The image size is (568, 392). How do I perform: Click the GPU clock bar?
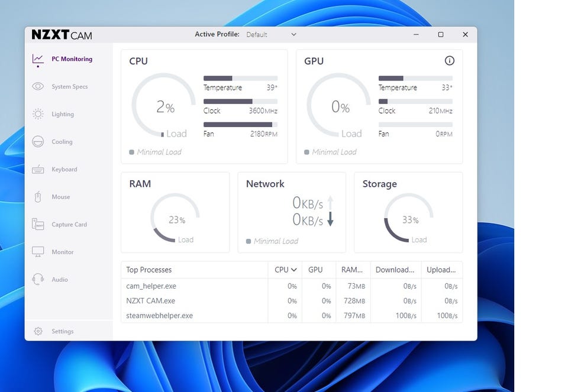pos(415,101)
